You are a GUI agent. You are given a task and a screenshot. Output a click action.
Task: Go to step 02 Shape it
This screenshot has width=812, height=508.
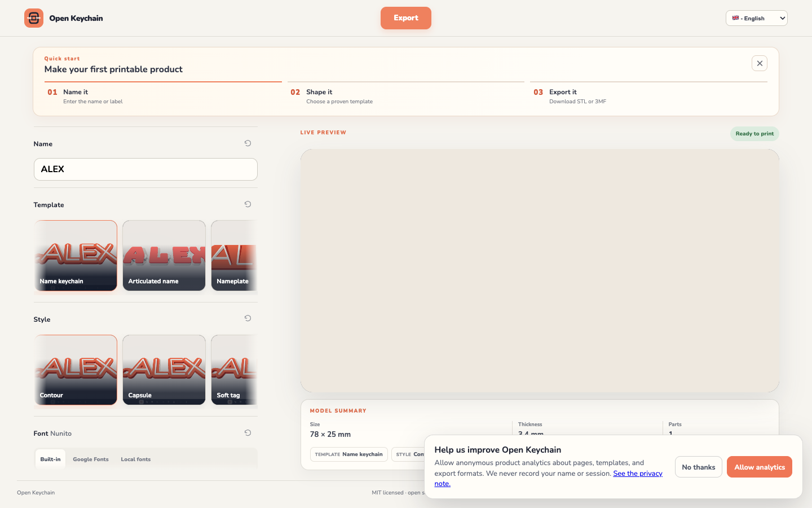coord(406,96)
